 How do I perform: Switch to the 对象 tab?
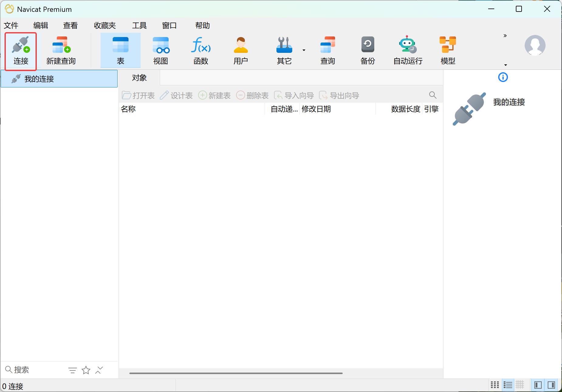pos(139,78)
